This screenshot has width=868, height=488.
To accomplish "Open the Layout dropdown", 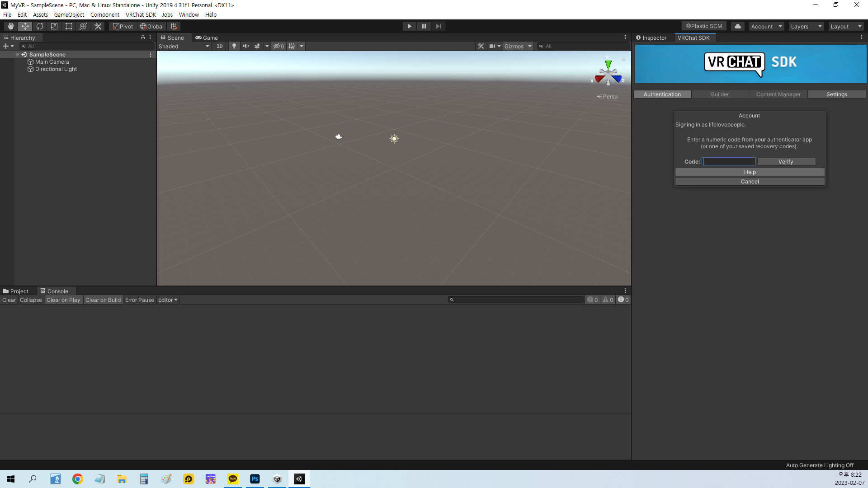I will [x=846, y=26].
